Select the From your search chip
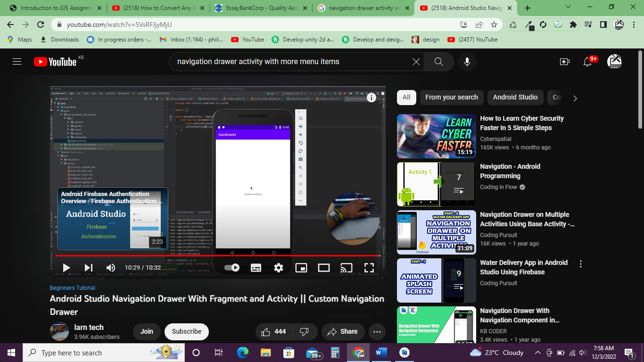The image size is (644, 362). point(451,98)
